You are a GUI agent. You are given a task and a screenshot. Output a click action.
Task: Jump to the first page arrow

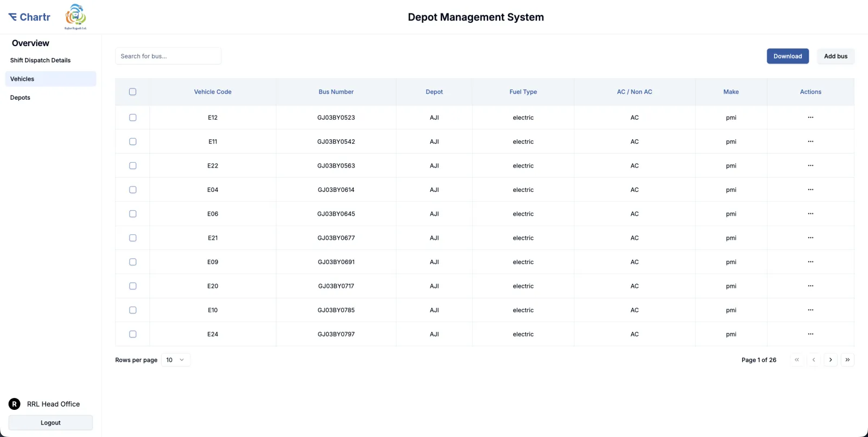(797, 360)
